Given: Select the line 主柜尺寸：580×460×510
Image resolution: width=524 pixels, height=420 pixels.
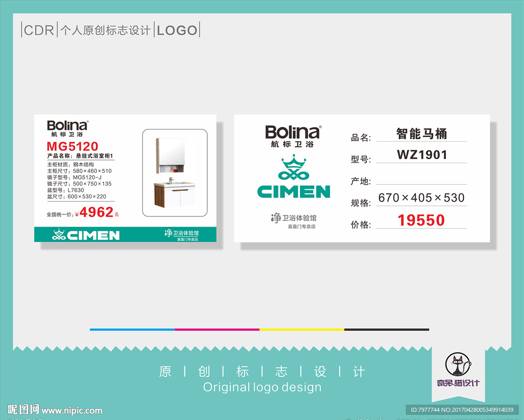Looking at the screenshot, I should pyautogui.click(x=79, y=171).
